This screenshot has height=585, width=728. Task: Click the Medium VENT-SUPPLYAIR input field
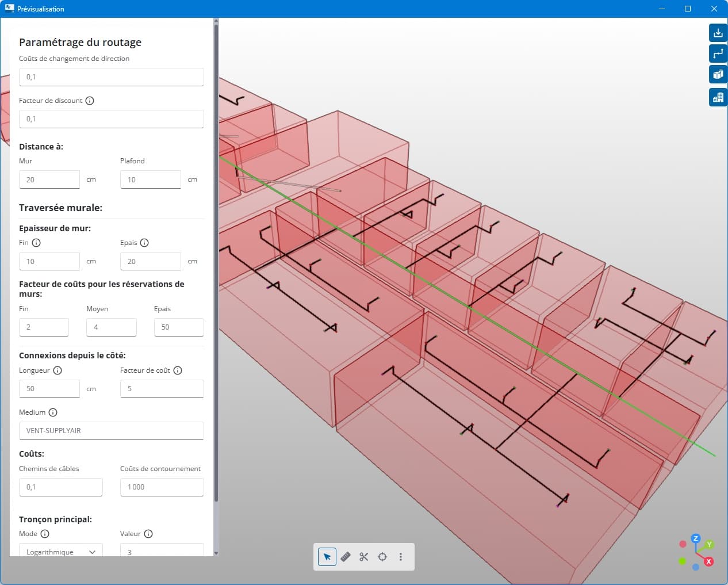click(x=112, y=431)
